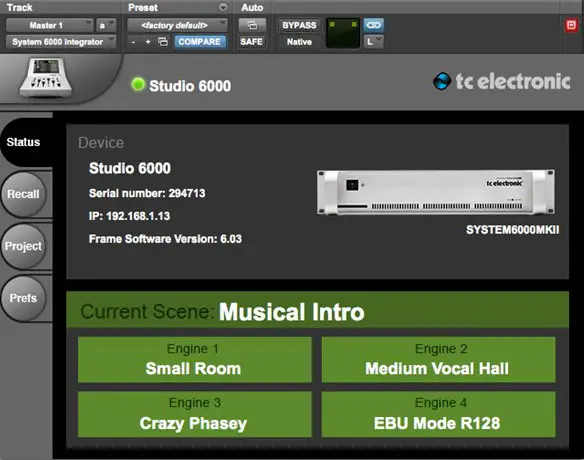Open the Master 1 track selector dropdown
Viewport: 584px width, 460px height.
50,25
